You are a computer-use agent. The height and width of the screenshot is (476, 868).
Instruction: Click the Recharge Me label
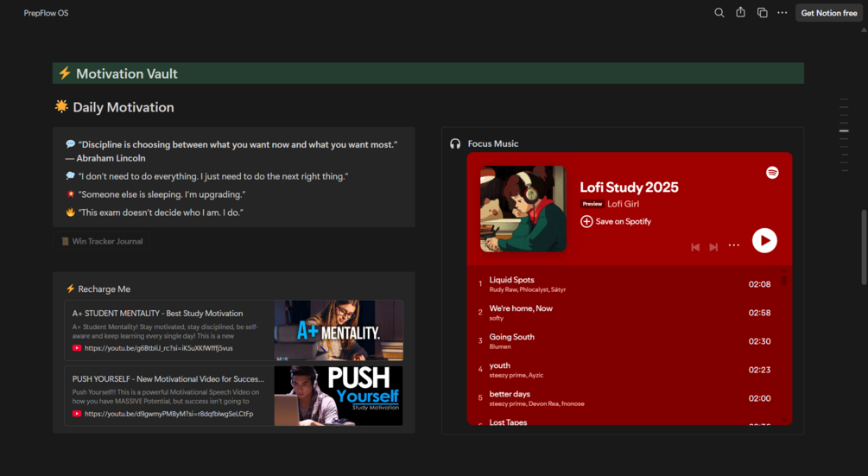coord(104,289)
